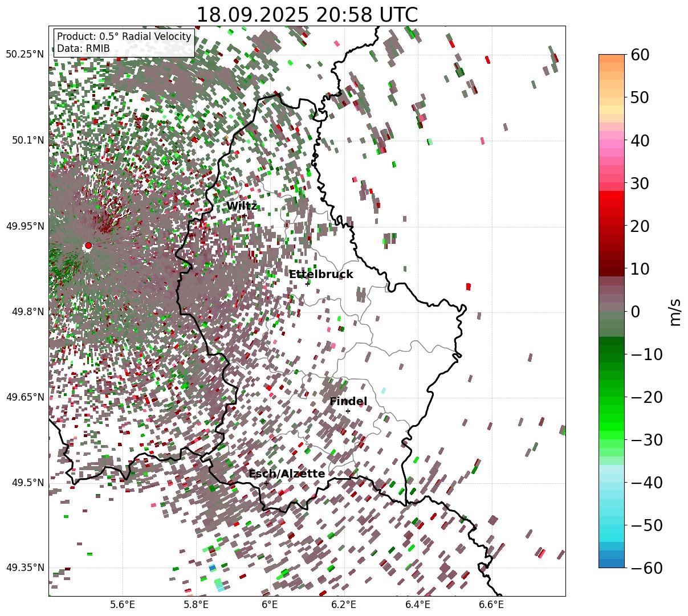Click the colorbar tick label 60
This screenshot has height=616, width=688.
tap(640, 55)
